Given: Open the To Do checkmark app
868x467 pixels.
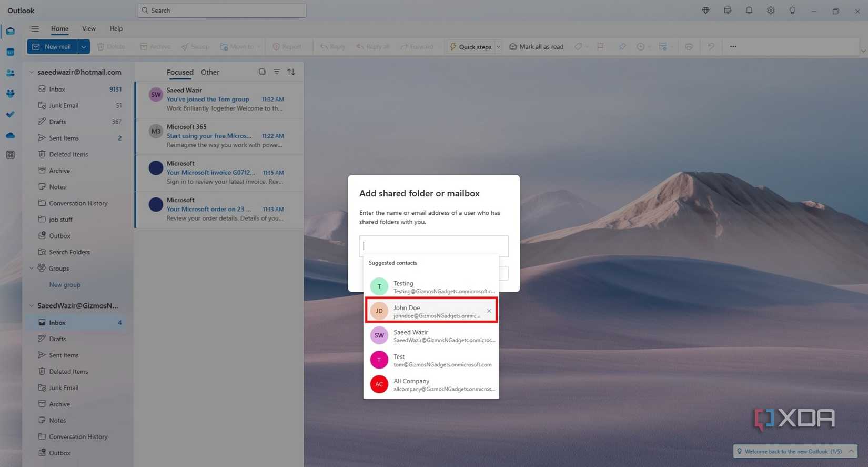Looking at the screenshot, I should click(x=11, y=114).
